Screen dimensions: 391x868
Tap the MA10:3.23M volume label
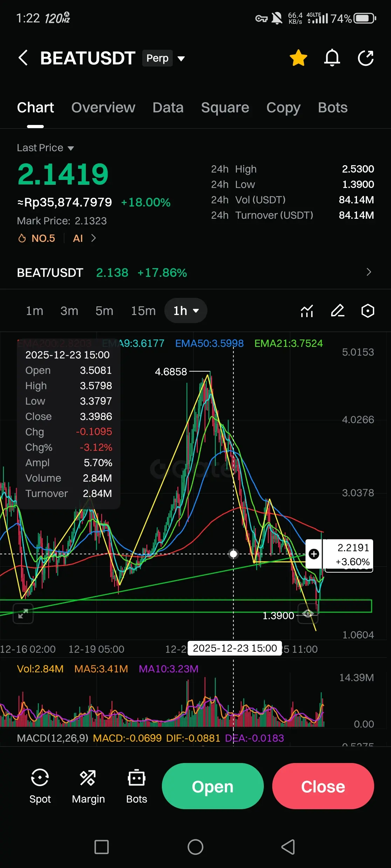[169, 669]
